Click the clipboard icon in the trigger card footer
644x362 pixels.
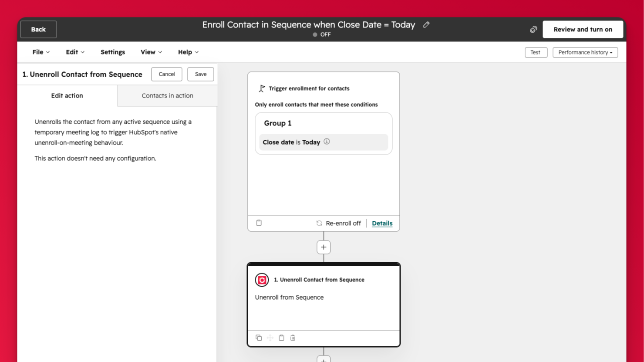tap(259, 223)
